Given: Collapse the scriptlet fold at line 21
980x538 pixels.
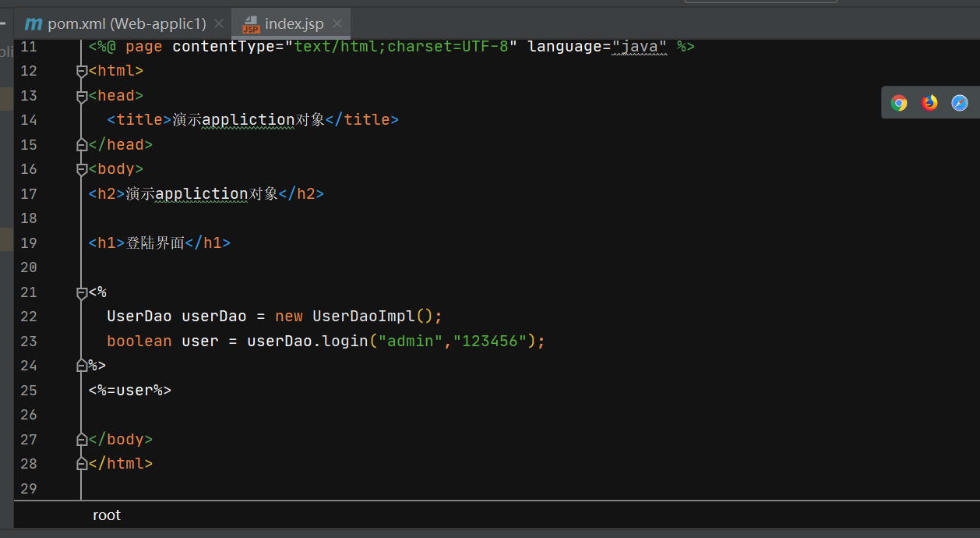Looking at the screenshot, I should (x=82, y=292).
